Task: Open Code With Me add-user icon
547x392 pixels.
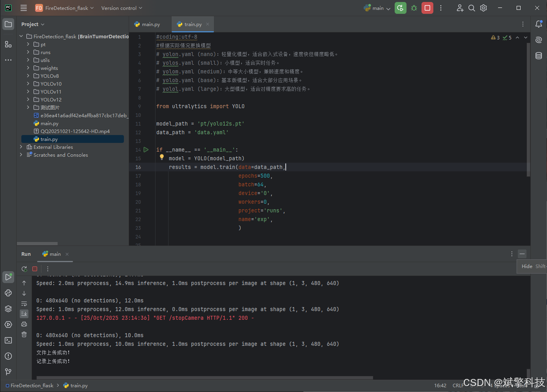Action: (460, 8)
